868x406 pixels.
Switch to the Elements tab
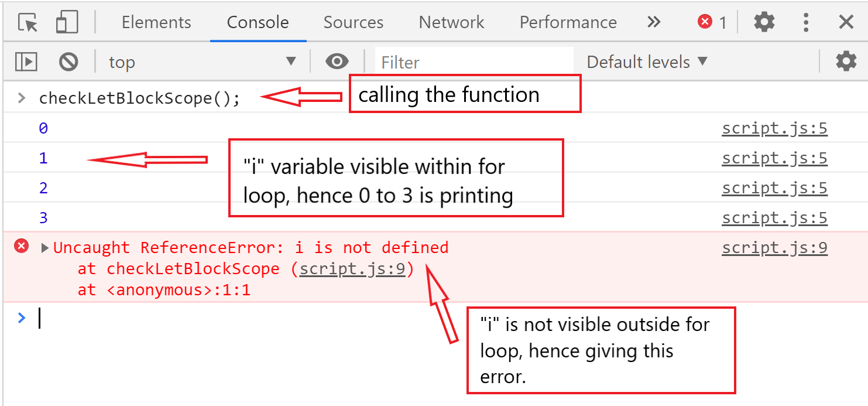[156, 22]
